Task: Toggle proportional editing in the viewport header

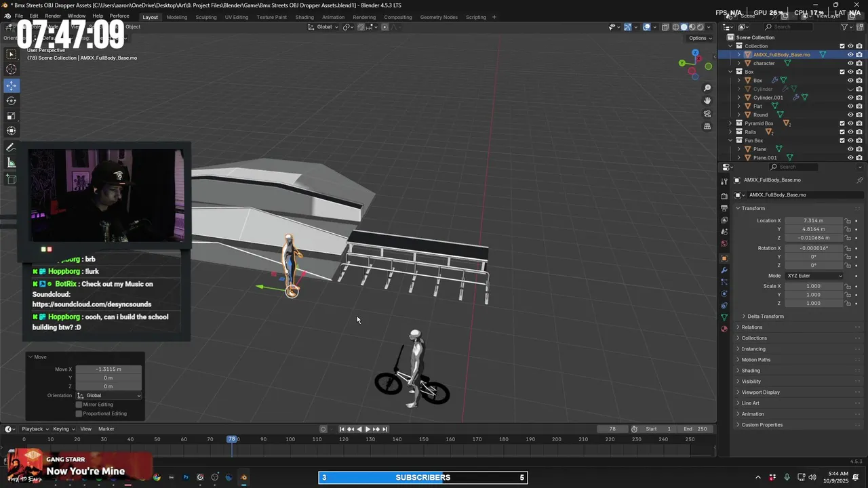Action: pos(385,27)
